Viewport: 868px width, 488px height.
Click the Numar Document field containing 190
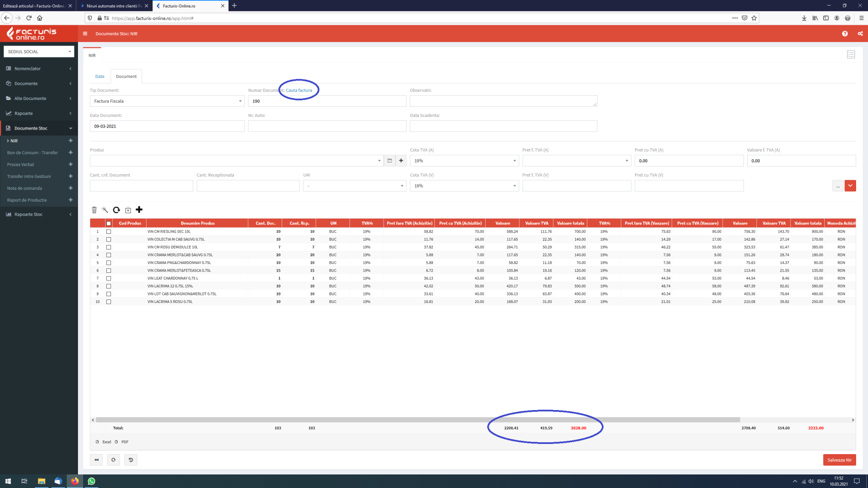(x=327, y=101)
